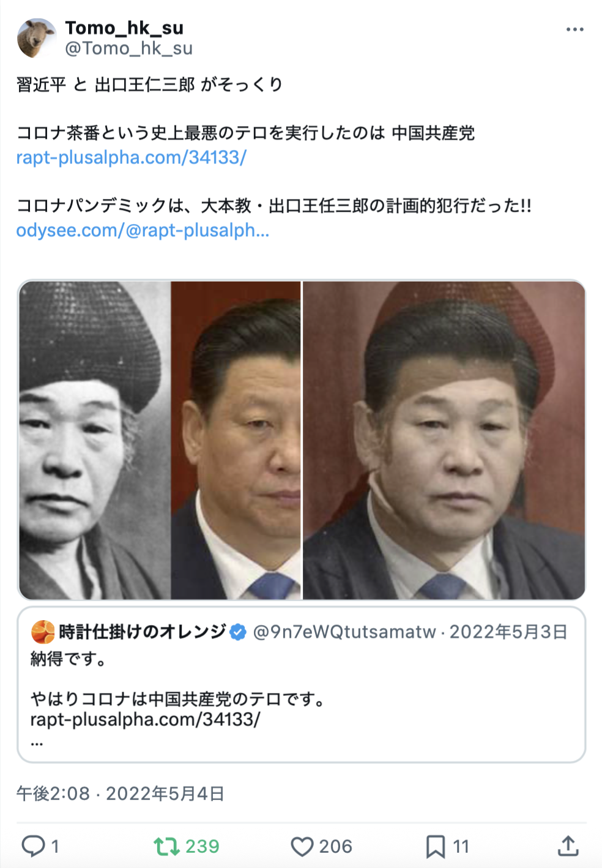Click the @9n7eWQtutsamatw handle
Image resolution: width=602 pixels, height=868 pixels.
(344, 632)
